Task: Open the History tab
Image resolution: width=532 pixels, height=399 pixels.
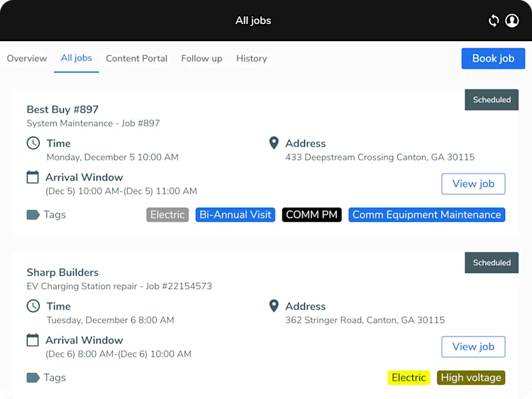Action: coord(251,58)
